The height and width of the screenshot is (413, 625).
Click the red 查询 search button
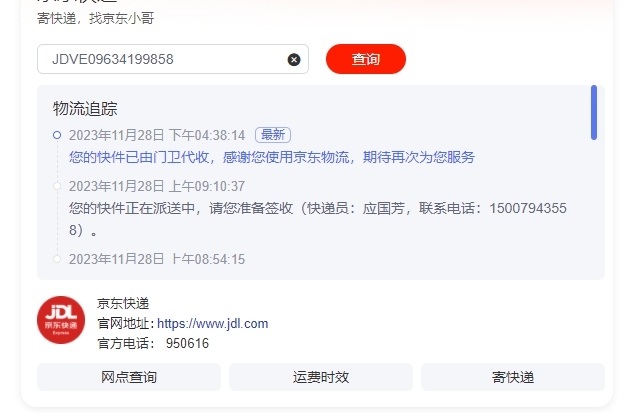(366, 59)
